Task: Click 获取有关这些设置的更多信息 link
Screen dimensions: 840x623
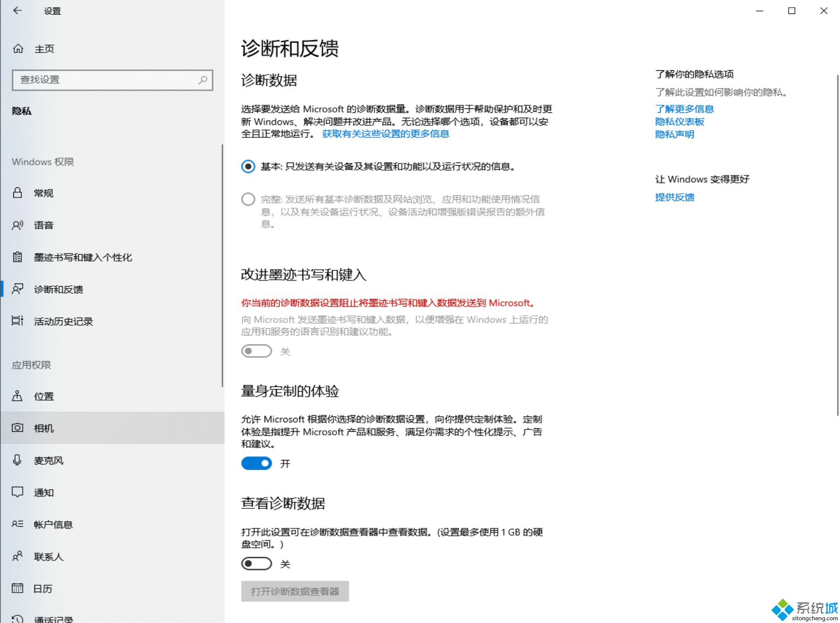Action: [x=386, y=134]
